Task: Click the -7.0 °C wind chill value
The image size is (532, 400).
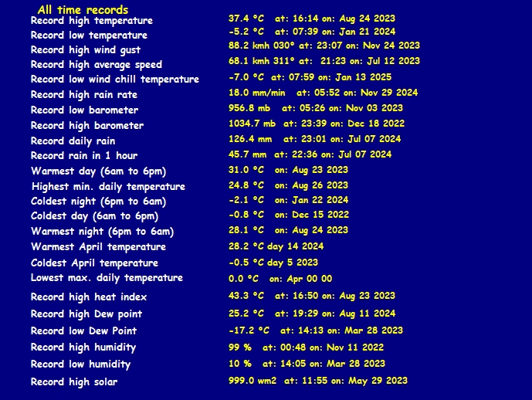Action: 310,77
